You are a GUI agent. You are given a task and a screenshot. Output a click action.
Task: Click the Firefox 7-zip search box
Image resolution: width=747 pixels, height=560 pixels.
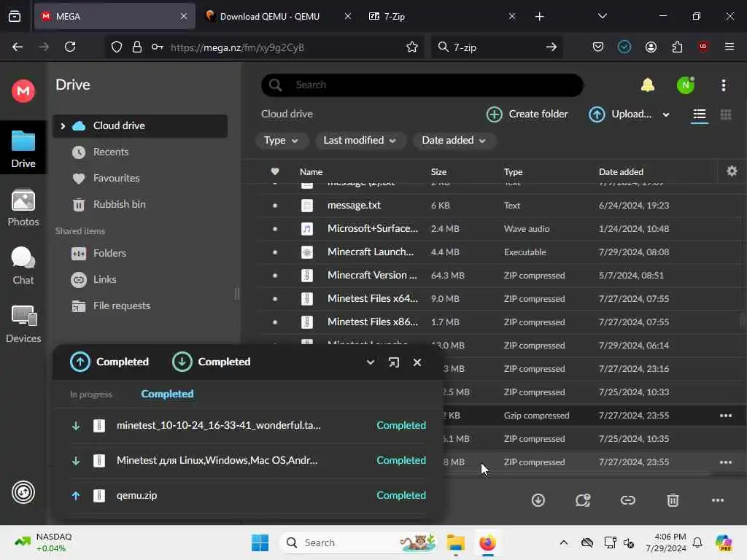tap(497, 47)
